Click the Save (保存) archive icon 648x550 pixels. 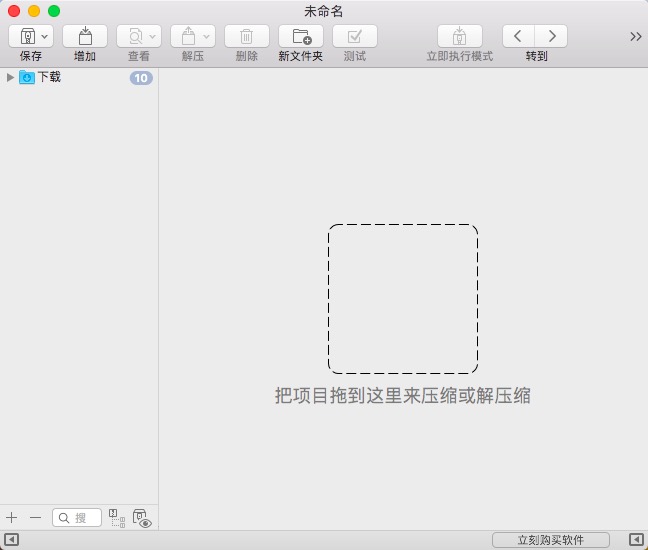click(x=25, y=36)
